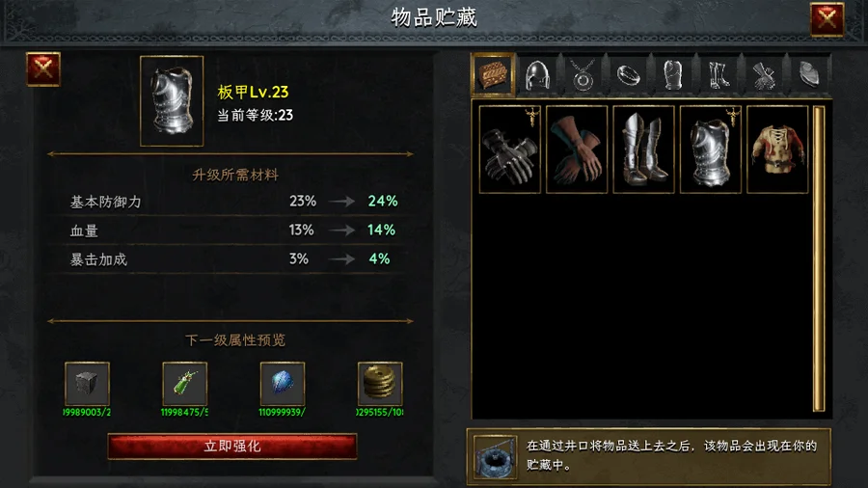Screen dimensions: 868x488
Task: Choose the plate armor in inventory grid
Action: point(711,149)
